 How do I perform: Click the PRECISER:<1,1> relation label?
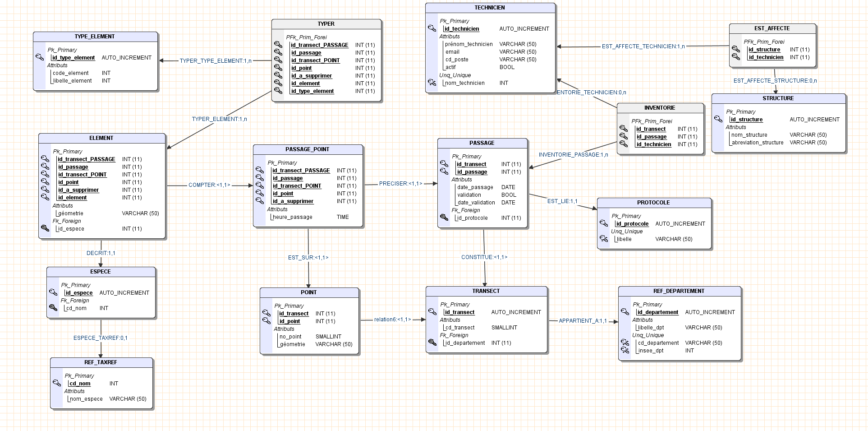pyautogui.click(x=400, y=184)
